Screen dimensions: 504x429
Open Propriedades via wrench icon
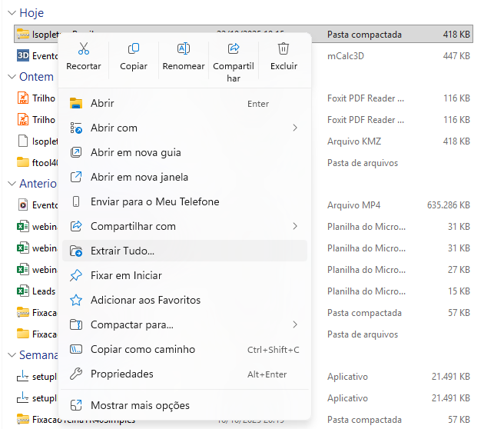pos(76,374)
